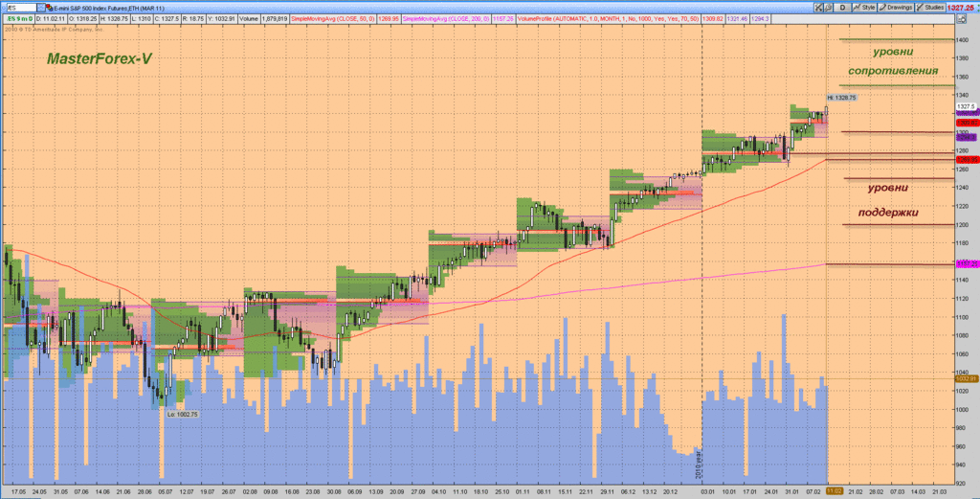Click the MasterForex-V chart title

pyautogui.click(x=99, y=58)
